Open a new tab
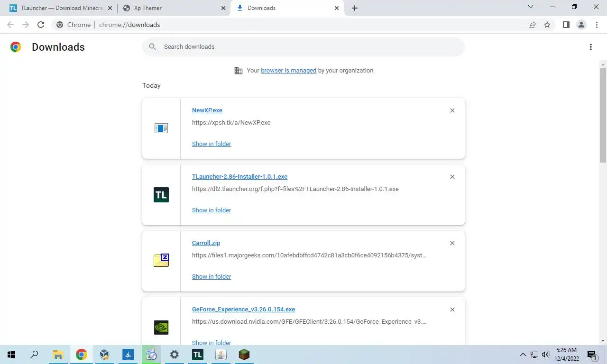The image size is (607, 364). coord(355,8)
